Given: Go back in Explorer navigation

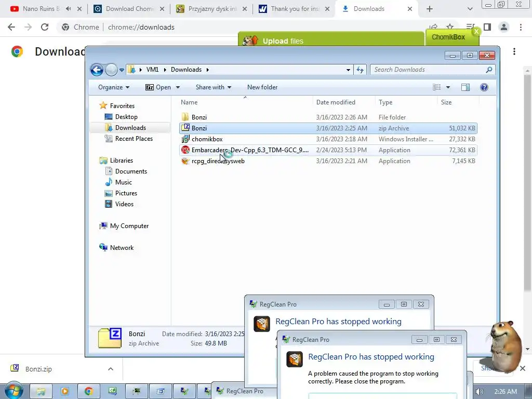Looking at the screenshot, I should (97, 70).
